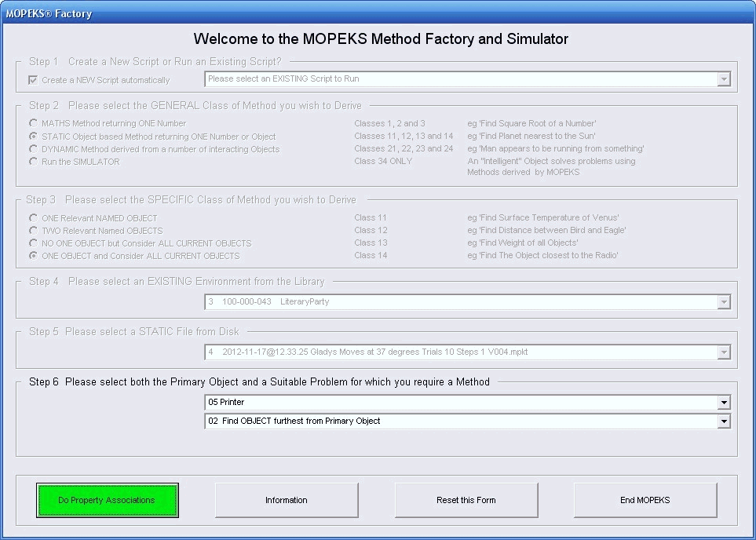Open the LiteraryParty environment dropdown arrow

pyautogui.click(x=723, y=302)
